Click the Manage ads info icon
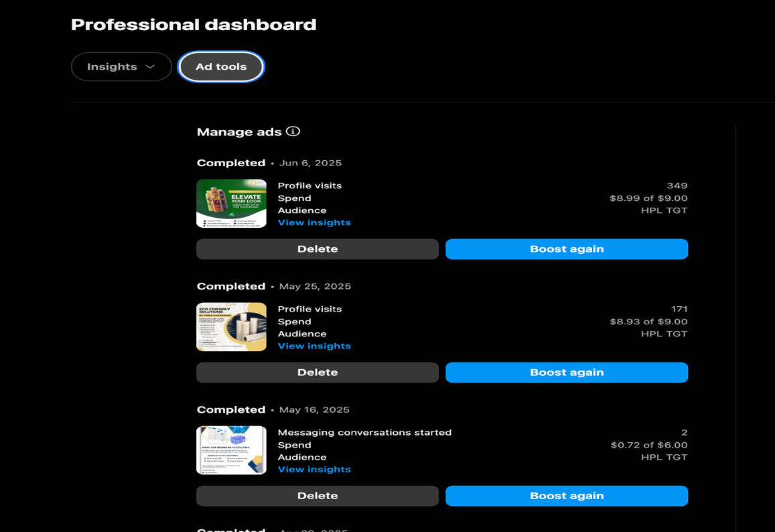Viewport: 775px width, 532px height. pyautogui.click(x=293, y=131)
